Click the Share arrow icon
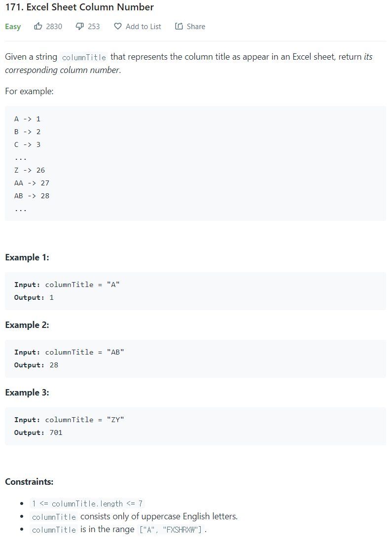Image resolution: width=392 pixels, height=539 pixels. (x=179, y=26)
